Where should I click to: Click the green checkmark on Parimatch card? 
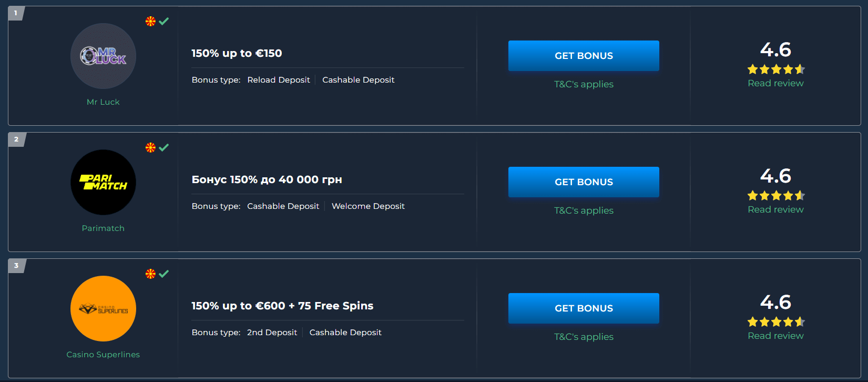[x=164, y=147]
